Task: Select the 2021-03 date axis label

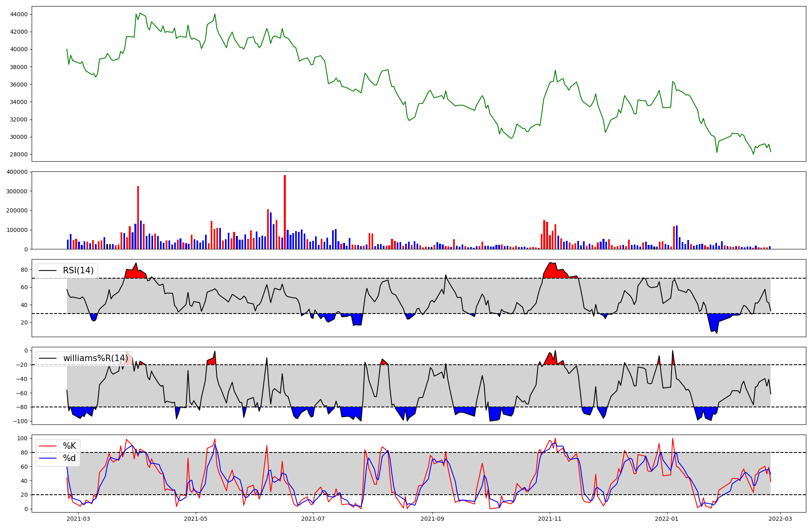Action: point(78,519)
